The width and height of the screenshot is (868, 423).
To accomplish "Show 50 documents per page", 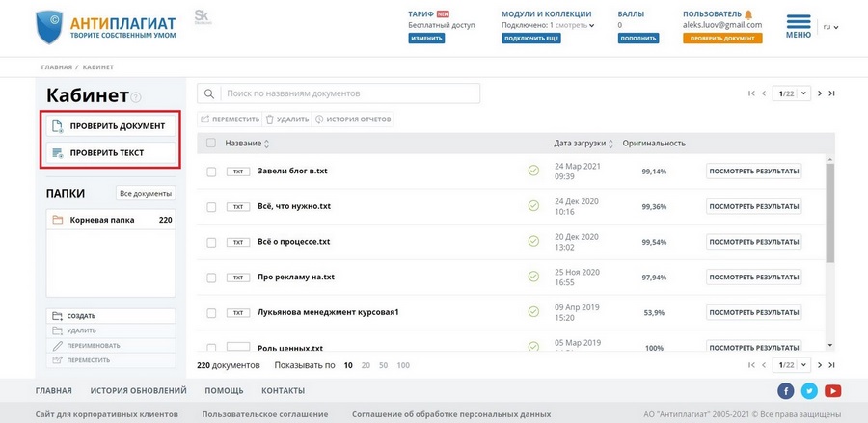I will pos(384,365).
